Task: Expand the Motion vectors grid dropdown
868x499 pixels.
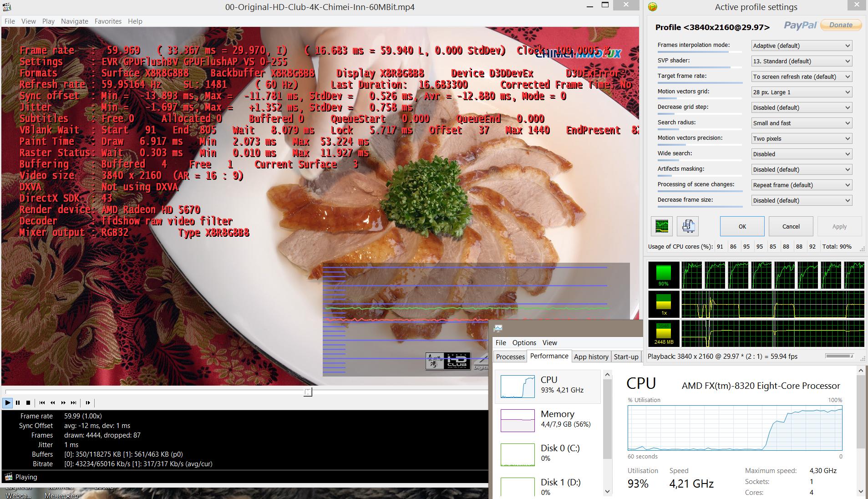Action: [x=801, y=92]
